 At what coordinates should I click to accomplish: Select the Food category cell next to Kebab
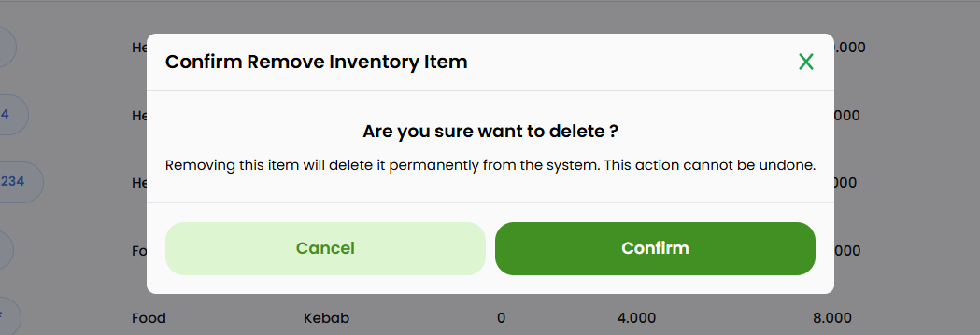[x=148, y=318]
